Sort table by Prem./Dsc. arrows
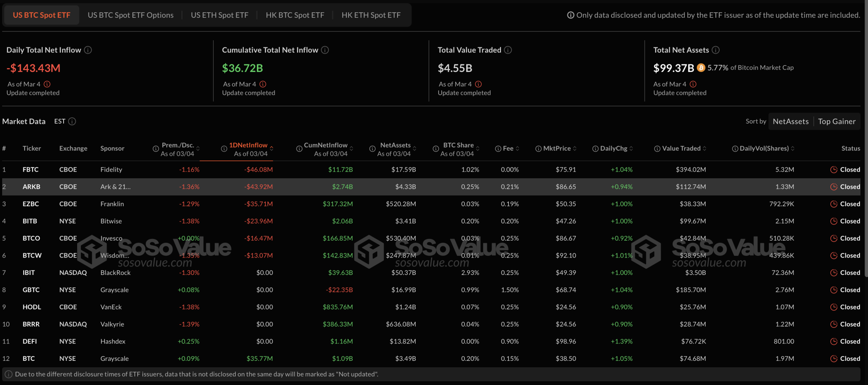868x385 pixels. (198, 149)
